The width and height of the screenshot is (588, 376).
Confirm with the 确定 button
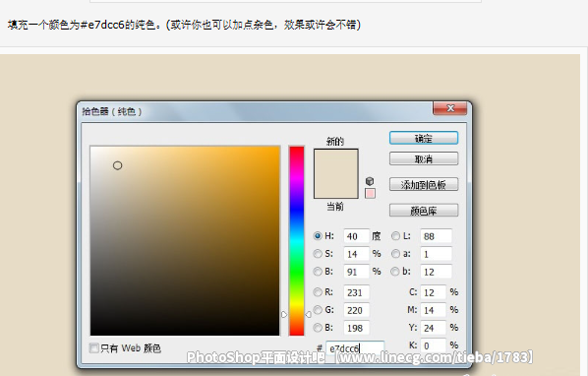(x=424, y=138)
